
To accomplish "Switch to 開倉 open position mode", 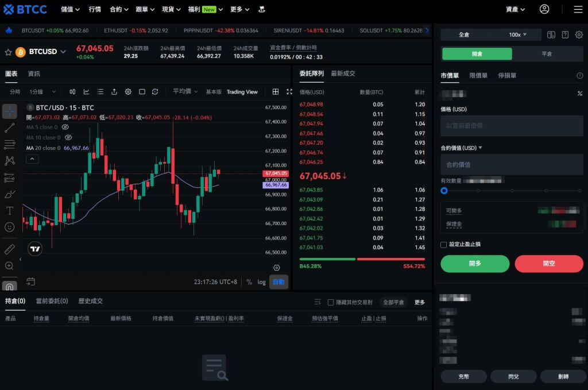I will [477, 54].
